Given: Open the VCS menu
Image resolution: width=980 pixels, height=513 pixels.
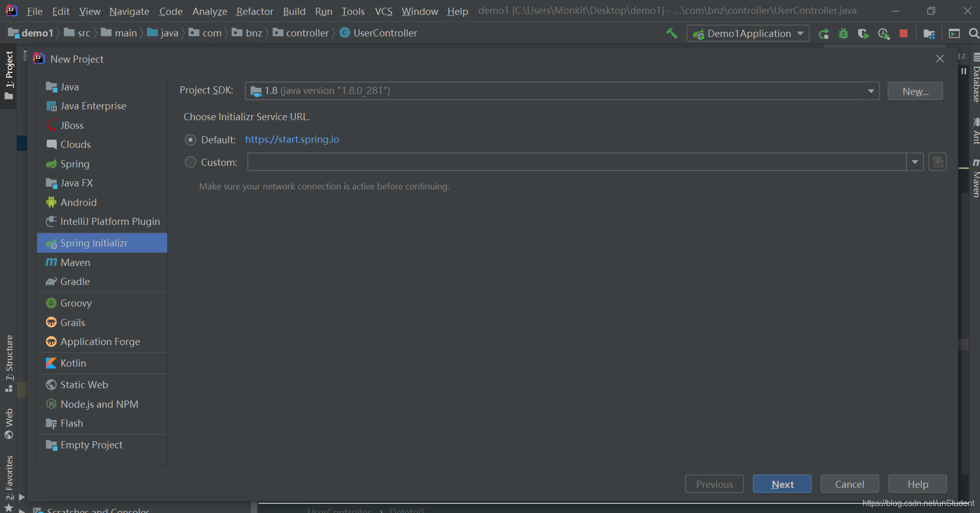Looking at the screenshot, I should (383, 11).
